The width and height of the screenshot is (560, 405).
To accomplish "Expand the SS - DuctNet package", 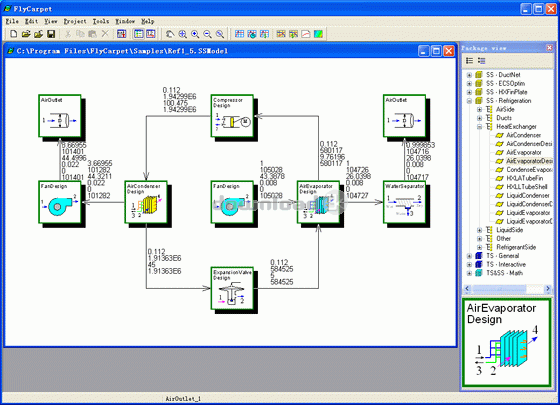I will click(x=469, y=75).
